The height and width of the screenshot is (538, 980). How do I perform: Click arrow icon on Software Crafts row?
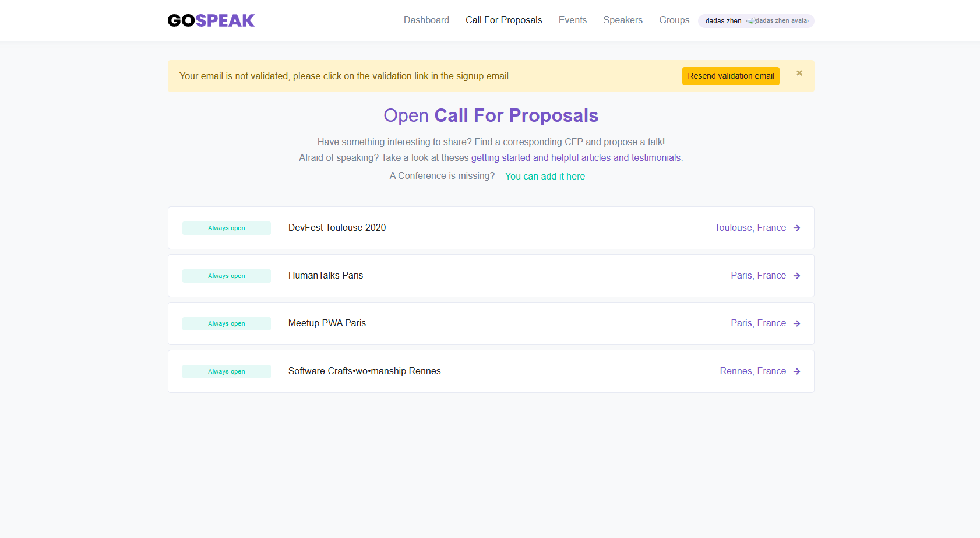[796, 371]
